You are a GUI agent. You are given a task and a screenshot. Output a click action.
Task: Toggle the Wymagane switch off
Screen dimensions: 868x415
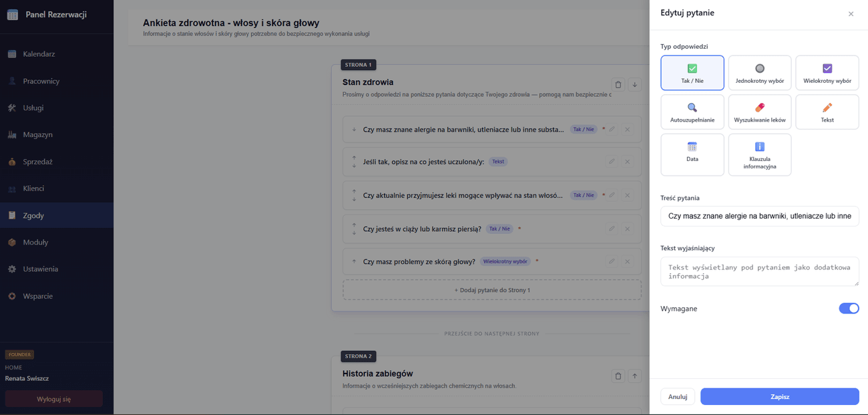pyautogui.click(x=849, y=309)
